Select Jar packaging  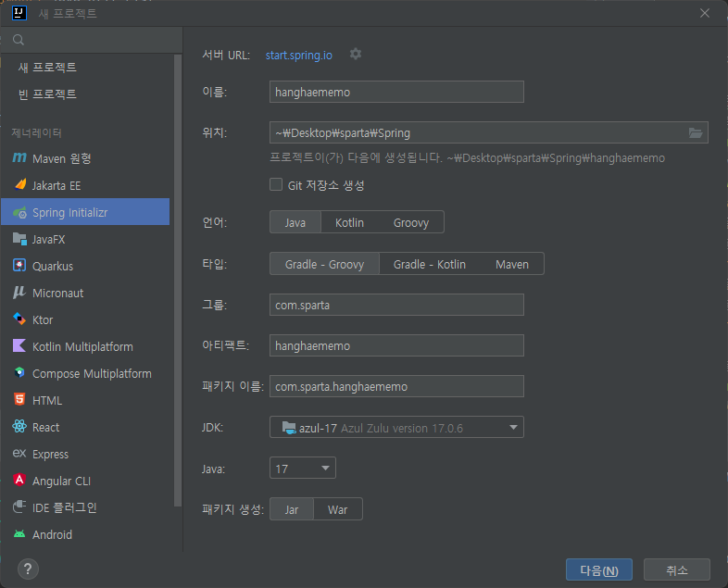[292, 509]
